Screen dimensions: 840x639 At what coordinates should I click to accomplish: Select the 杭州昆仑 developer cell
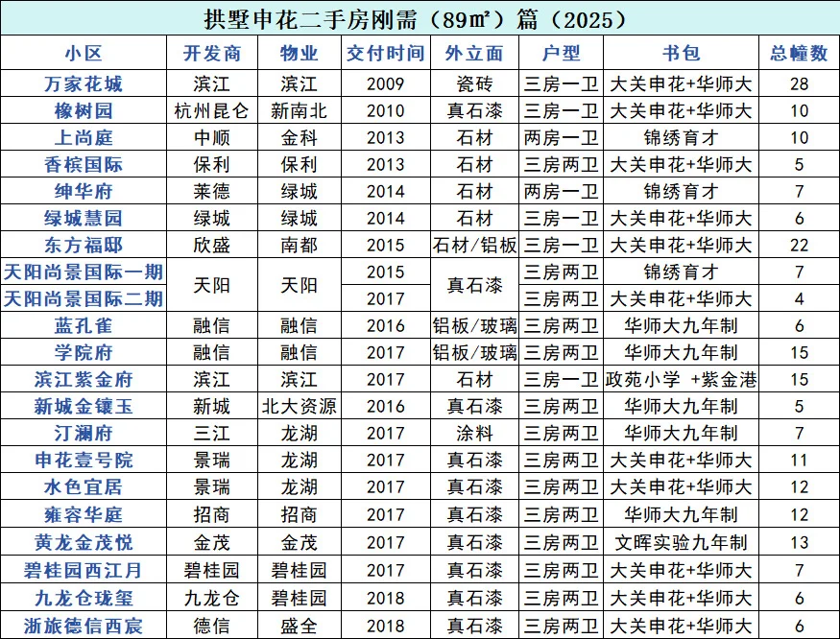pyautogui.click(x=212, y=110)
